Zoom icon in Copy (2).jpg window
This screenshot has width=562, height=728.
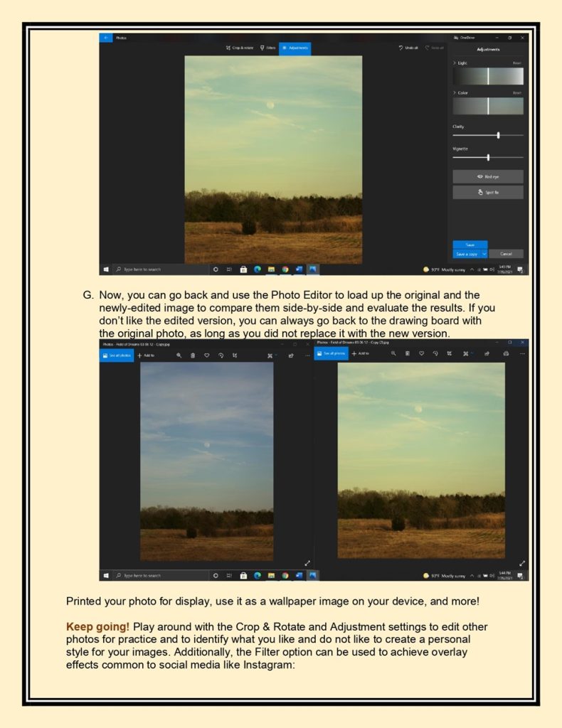pos(393,353)
